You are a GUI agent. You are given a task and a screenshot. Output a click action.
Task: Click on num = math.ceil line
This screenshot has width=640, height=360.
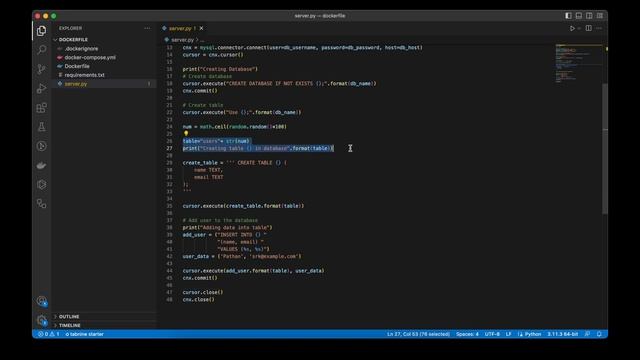(234, 127)
